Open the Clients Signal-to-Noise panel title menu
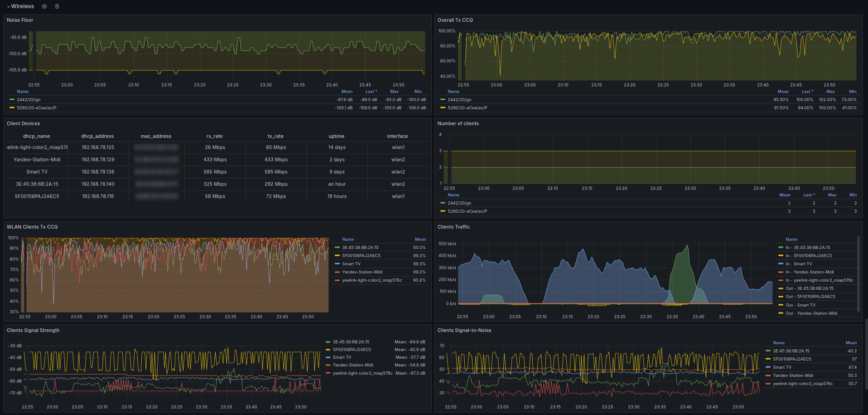868x415 pixels. click(x=464, y=330)
